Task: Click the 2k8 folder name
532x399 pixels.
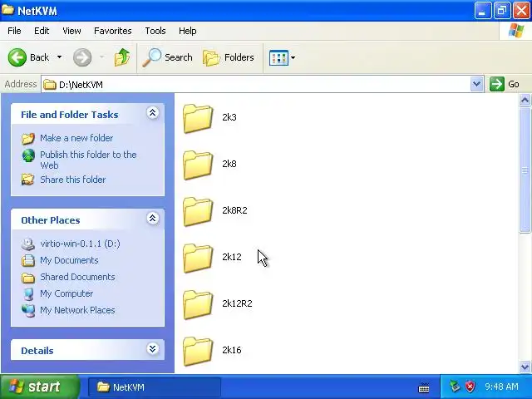Action: coord(229,164)
